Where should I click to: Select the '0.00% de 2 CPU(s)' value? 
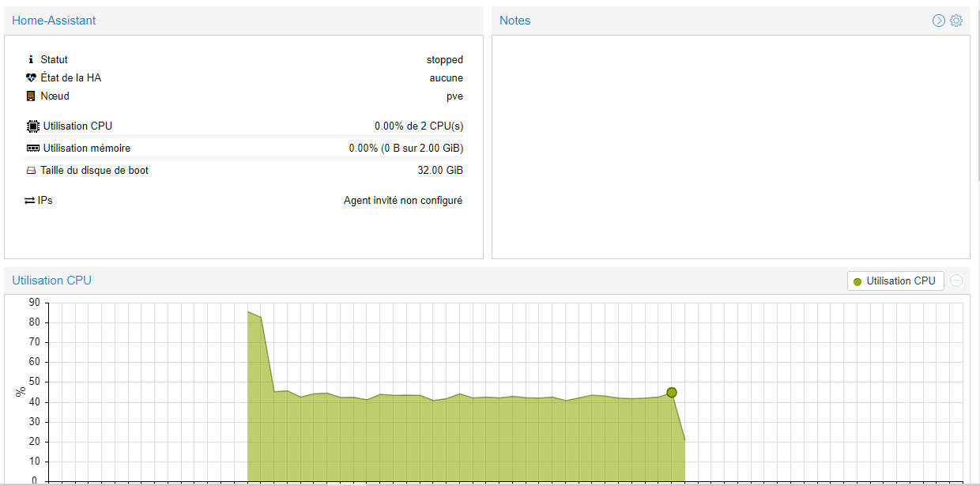click(419, 126)
